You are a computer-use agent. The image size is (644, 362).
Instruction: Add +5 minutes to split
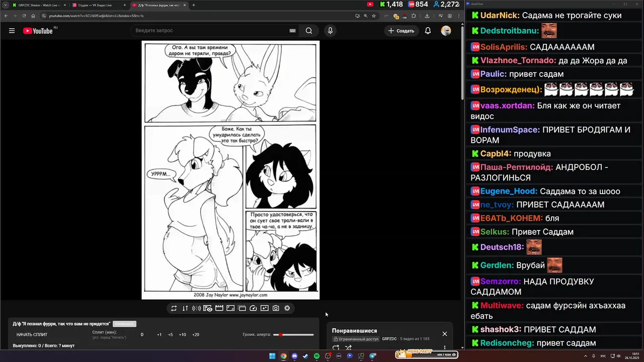[171, 335]
